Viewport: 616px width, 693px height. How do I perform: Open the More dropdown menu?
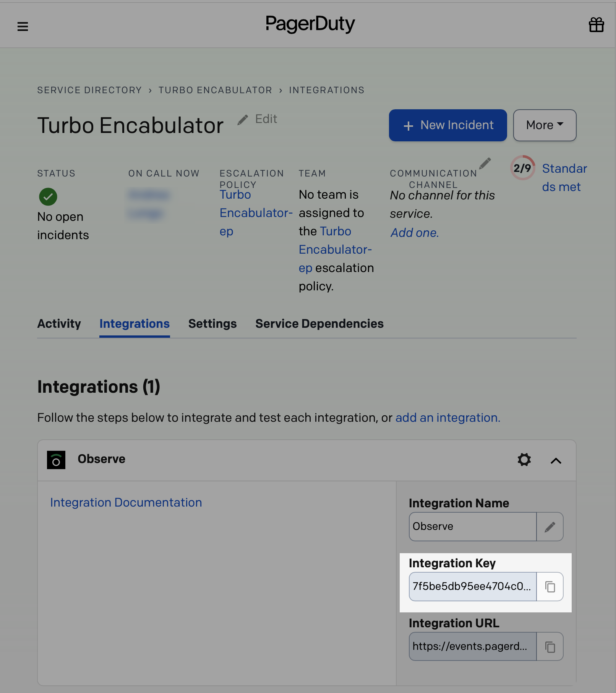click(x=545, y=125)
